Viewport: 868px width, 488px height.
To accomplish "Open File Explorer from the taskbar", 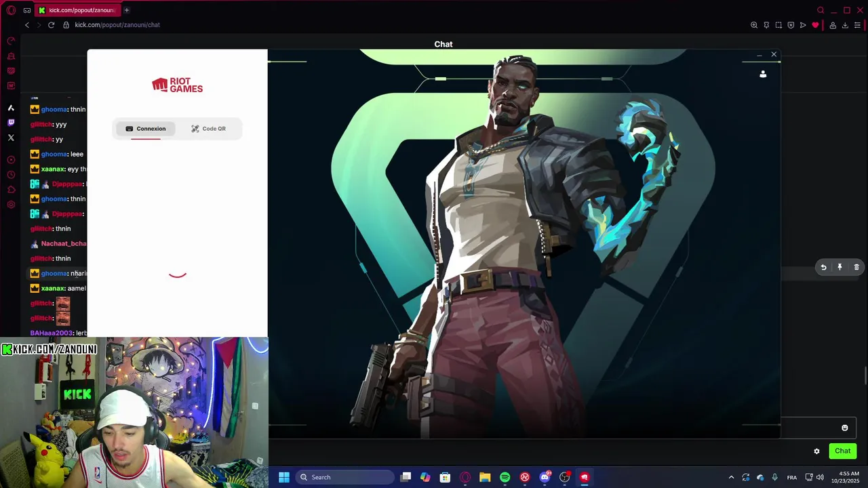I will coord(485,477).
